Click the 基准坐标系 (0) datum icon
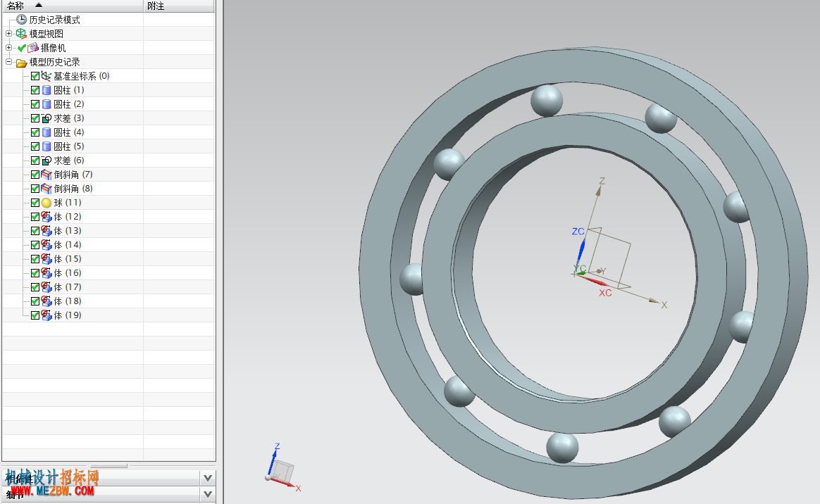Image resolution: width=820 pixels, height=504 pixels. (46, 76)
